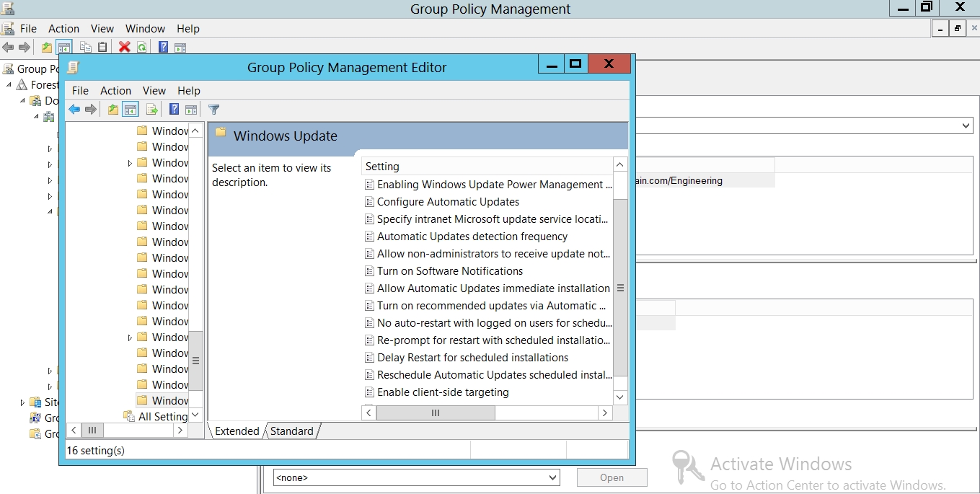Click the red Delete X icon
This screenshot has width=980, height=494.
pos(124,48)
